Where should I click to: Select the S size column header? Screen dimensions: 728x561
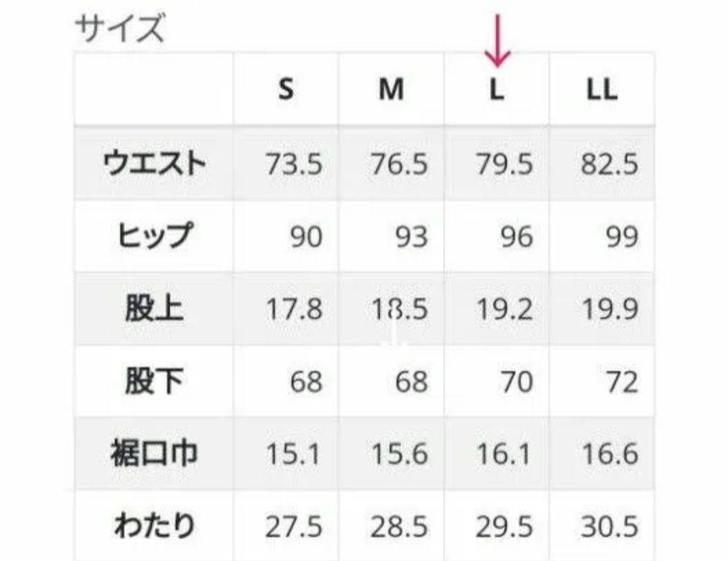[x=286, y=89]
